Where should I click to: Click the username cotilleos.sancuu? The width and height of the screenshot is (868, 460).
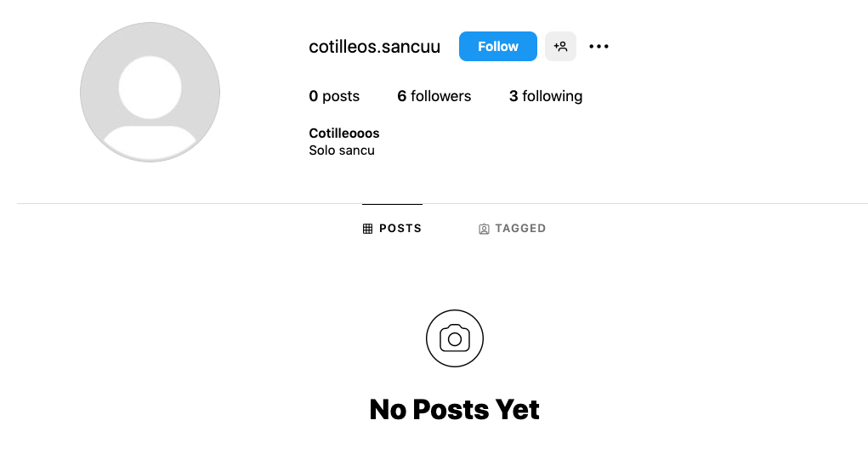pos(374,47)
